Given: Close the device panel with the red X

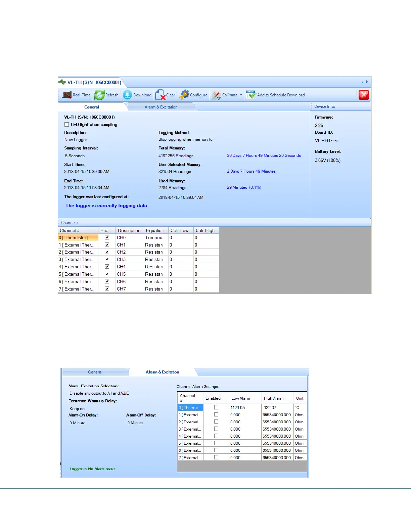Looking at the screenshot, I should 364,95.
